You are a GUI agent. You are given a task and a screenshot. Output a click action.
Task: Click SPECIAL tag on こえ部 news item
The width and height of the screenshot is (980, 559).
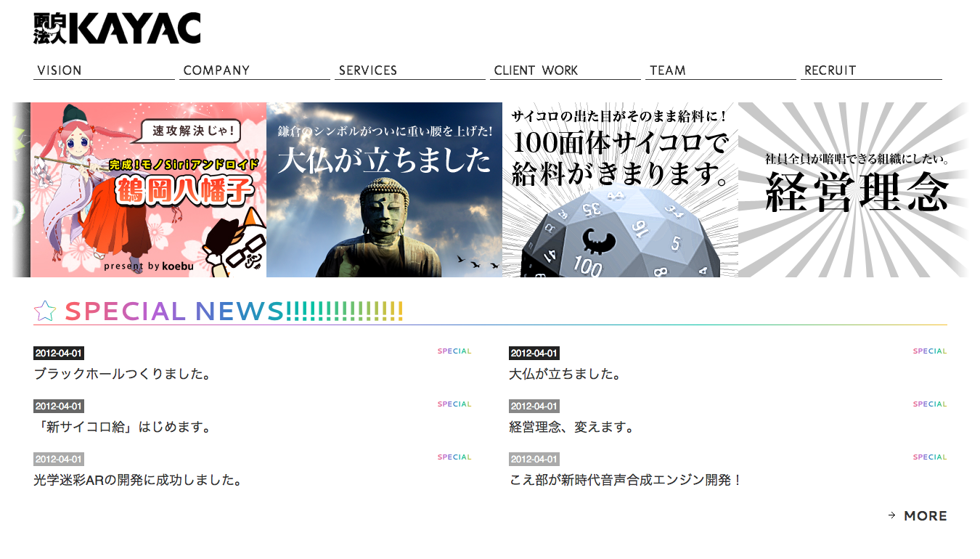(x=930, y=457)
